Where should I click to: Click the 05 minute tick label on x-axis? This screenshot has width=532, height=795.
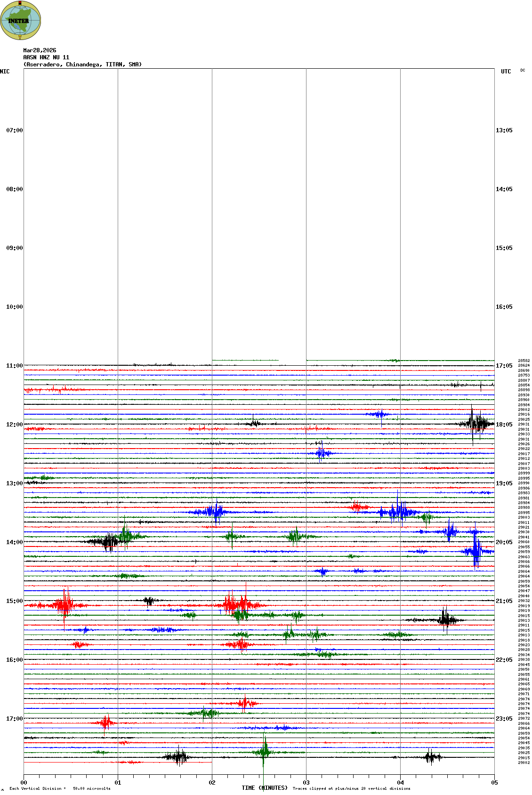[494, 783]
